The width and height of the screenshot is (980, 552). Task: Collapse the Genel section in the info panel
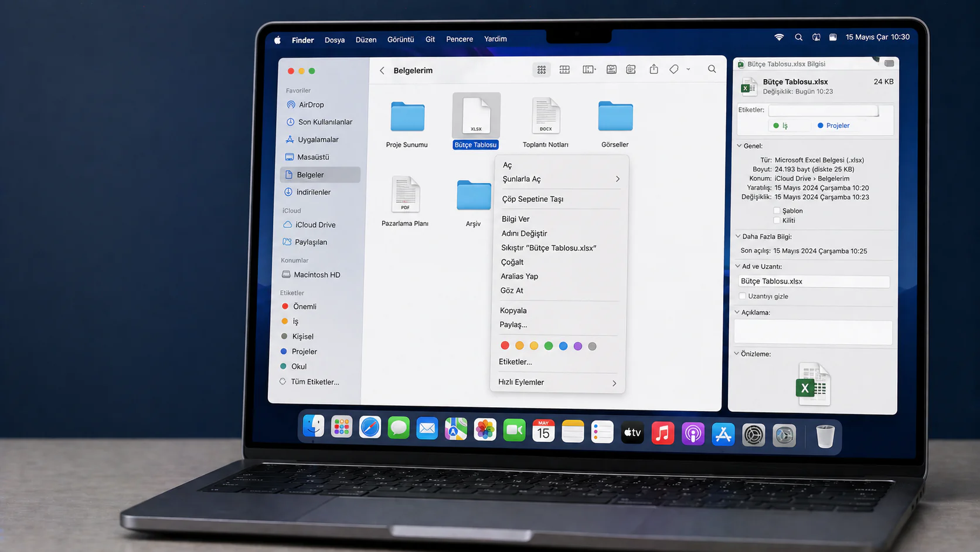(x=739, y=145)
